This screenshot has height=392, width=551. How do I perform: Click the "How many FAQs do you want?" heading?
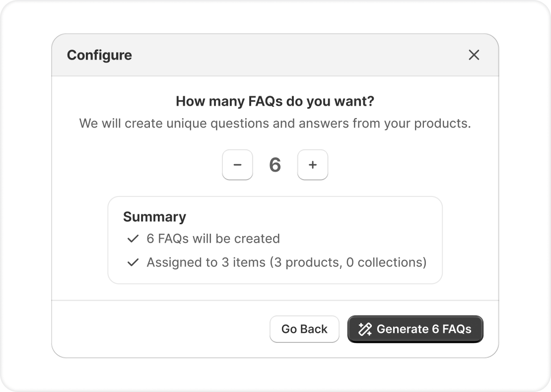275,102
